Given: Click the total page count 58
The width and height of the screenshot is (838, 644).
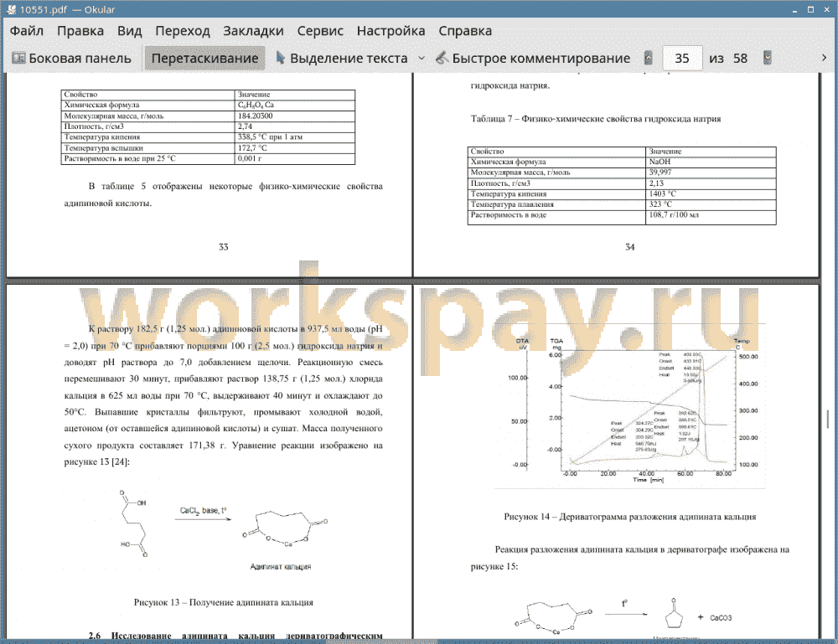Looking at the screenshot, I should tap(740, 59).
